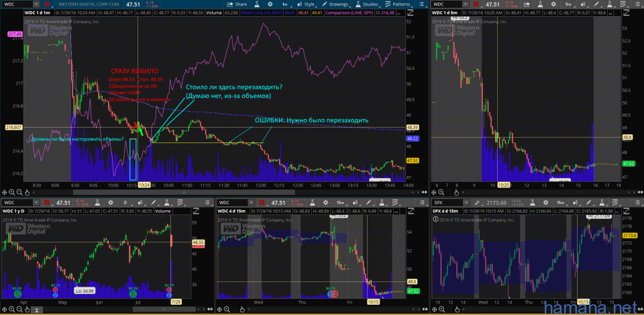Expand symbol dropdown in 5m chart panel
Viewport: 644px width, 315px height.
[x=466, y=5]
